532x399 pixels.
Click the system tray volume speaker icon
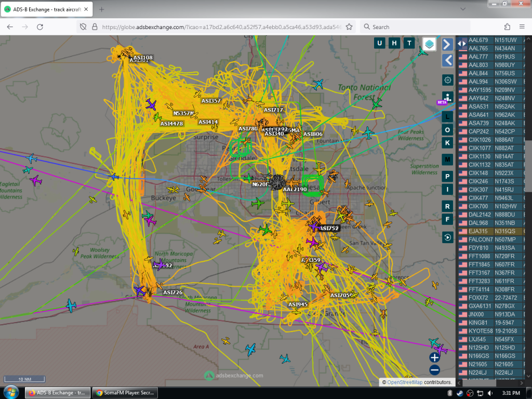(x=490, y=393)
